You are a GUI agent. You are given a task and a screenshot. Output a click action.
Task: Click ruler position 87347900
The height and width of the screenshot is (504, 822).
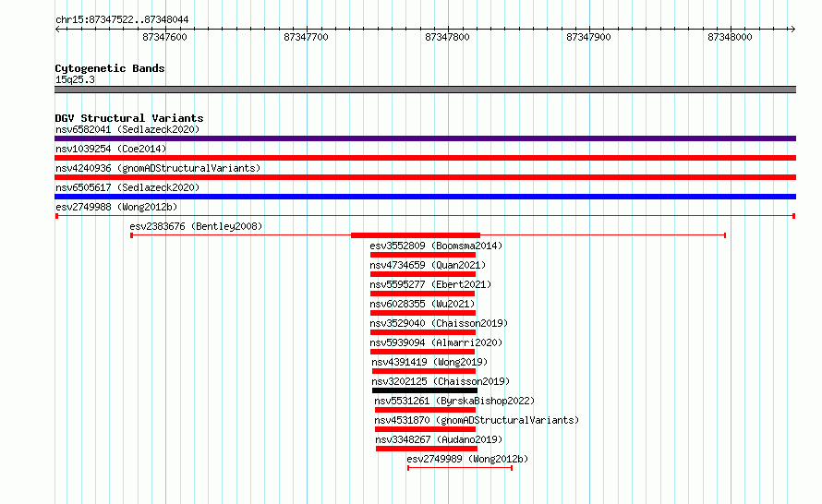tap(588, 37)
